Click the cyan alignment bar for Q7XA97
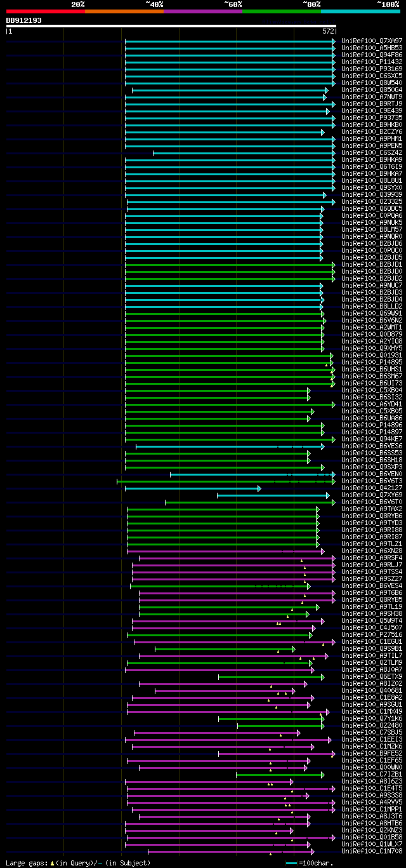 230,41
